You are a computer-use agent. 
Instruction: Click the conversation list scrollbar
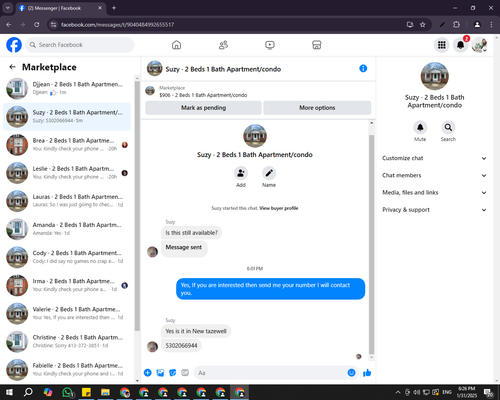[x=137, y=205]
